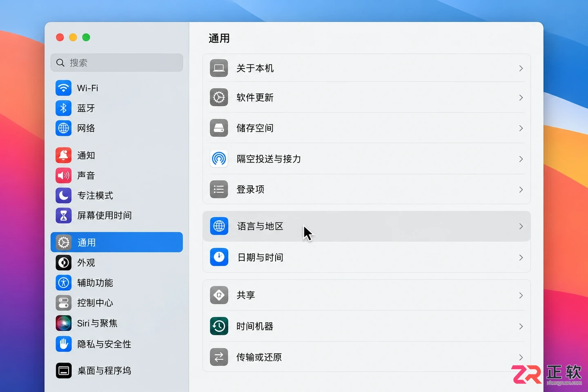Open the 登录项 label

250,189
